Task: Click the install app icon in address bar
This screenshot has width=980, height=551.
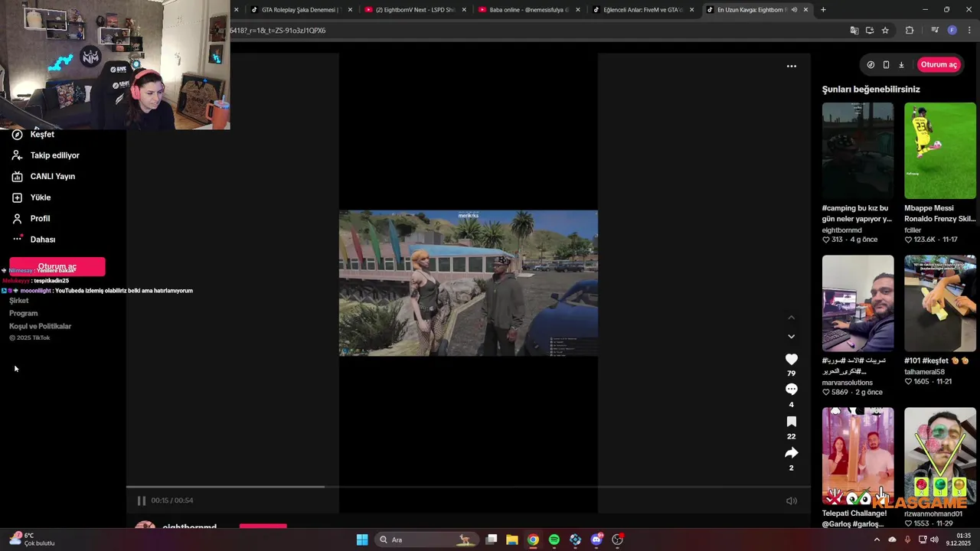Action: [x=870, y=31]
